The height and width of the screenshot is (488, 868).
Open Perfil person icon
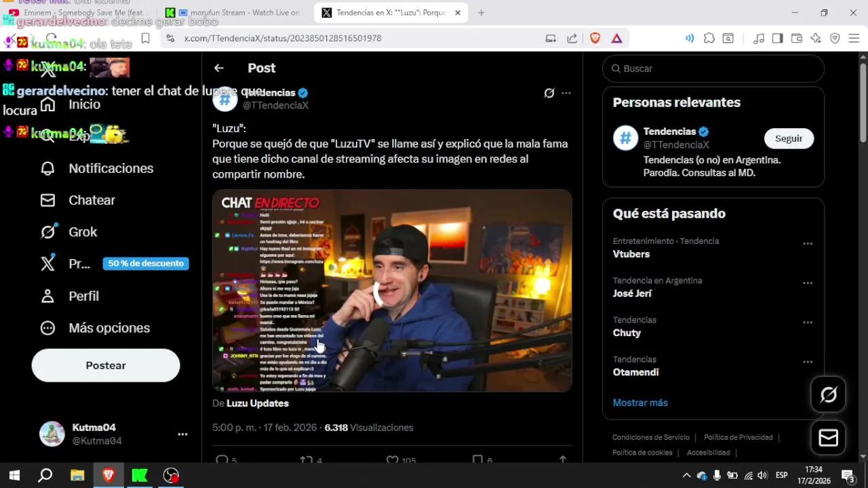pyautogui.click(x=47, y=296)
